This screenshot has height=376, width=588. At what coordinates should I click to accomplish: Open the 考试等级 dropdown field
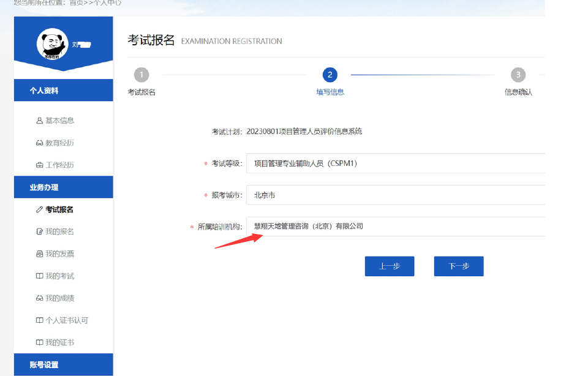click(x=396, y=164)
